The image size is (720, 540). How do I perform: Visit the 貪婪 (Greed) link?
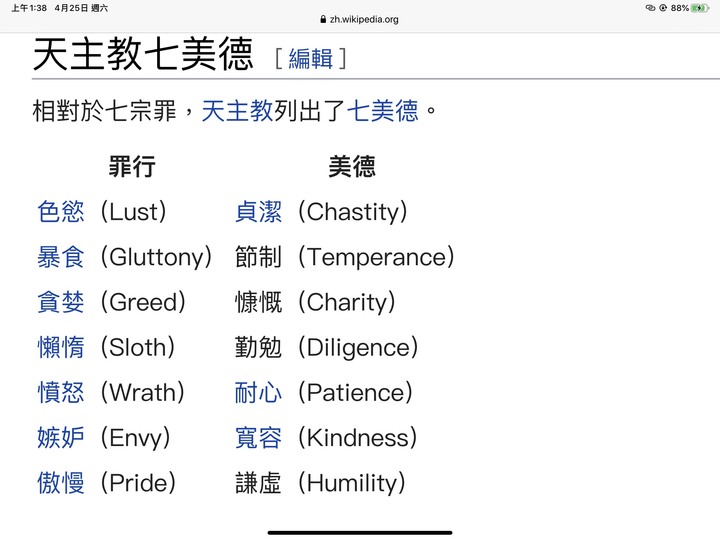pos(61,302)
